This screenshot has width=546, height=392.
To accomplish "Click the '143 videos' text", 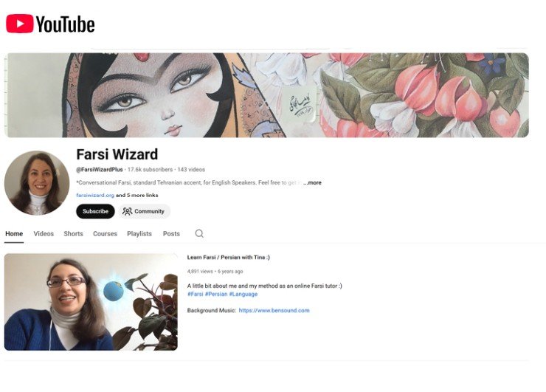I will [x=191, y=169].
